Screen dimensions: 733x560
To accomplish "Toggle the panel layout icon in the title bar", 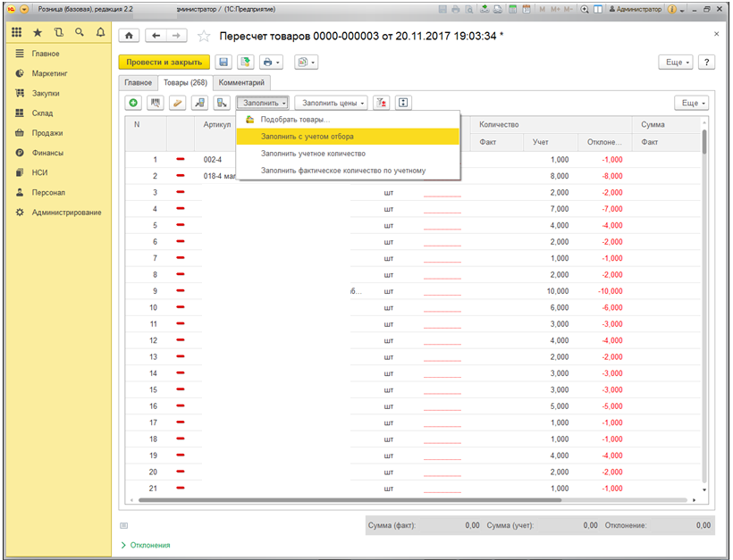I will tap(598, 9).
